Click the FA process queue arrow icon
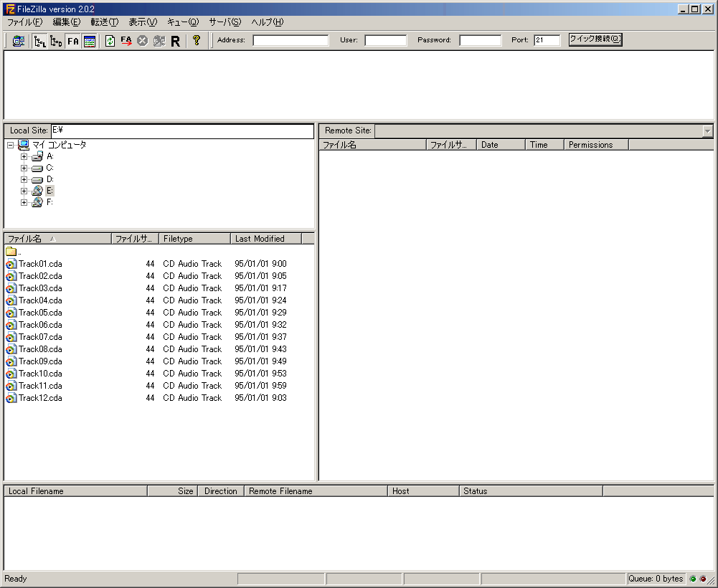The width and height of the screenshot is (718, 588). 126,41
